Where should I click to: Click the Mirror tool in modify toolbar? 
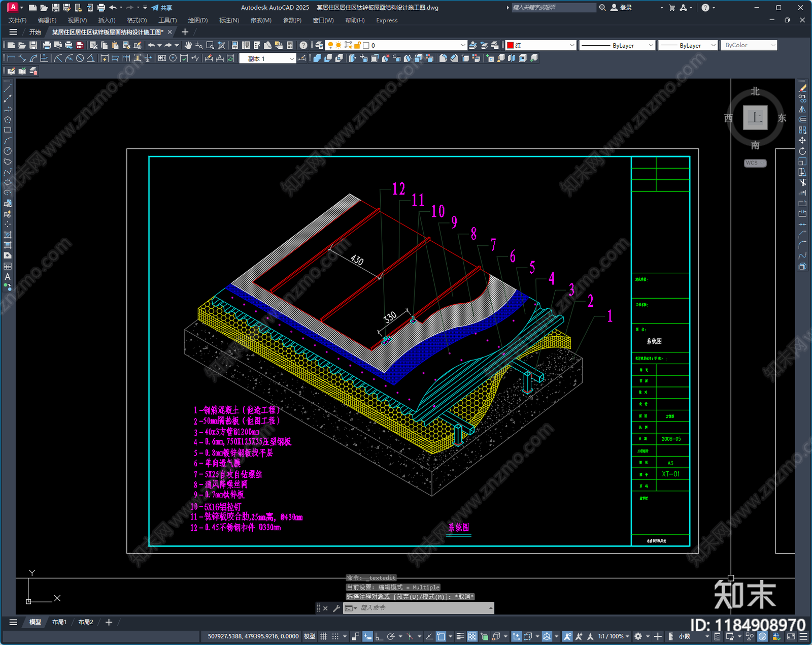(x=802, y=109)
